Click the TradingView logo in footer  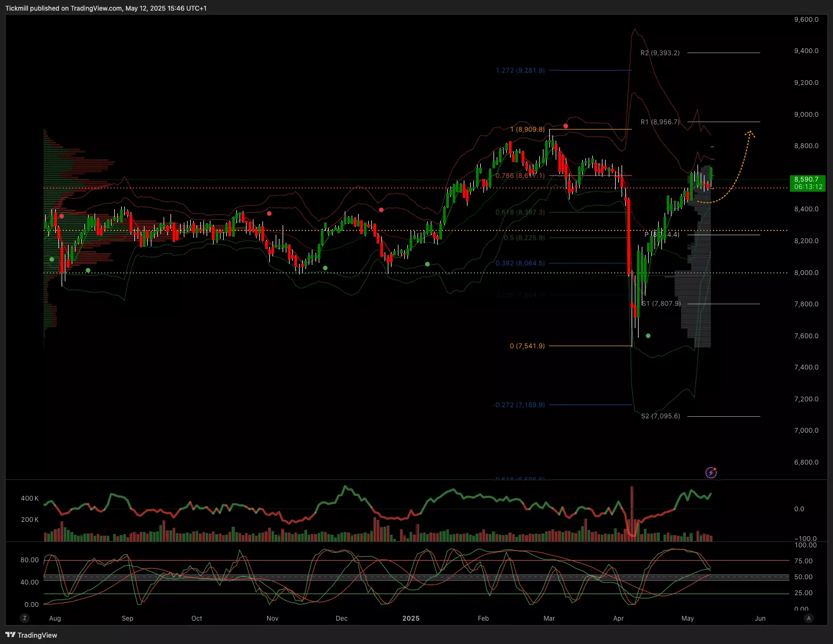31,635
